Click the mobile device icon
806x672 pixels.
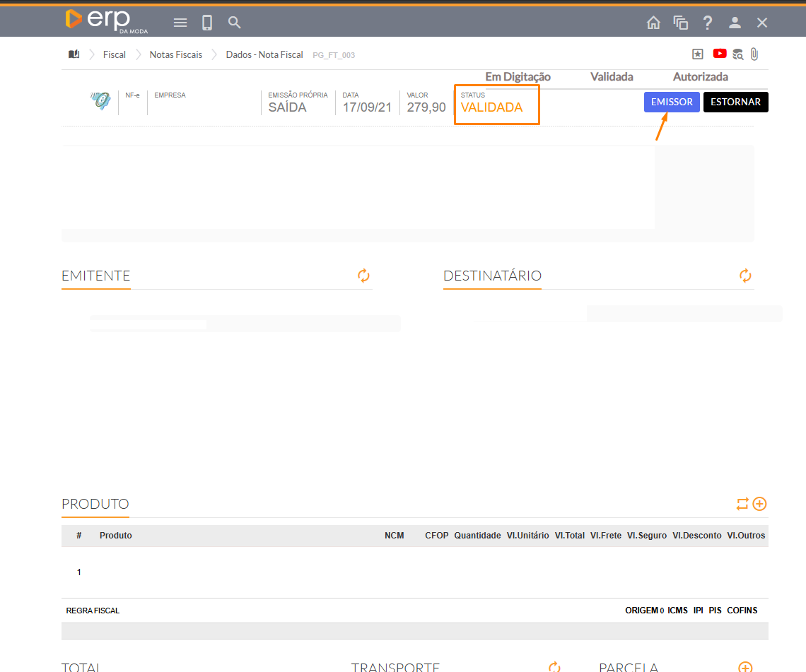tap(207, 23)
